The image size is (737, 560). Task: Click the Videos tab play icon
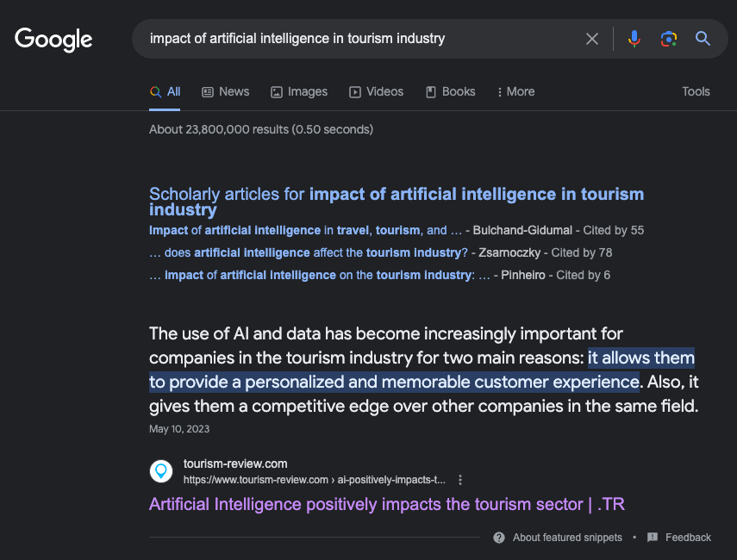click(x=355, y=92)
